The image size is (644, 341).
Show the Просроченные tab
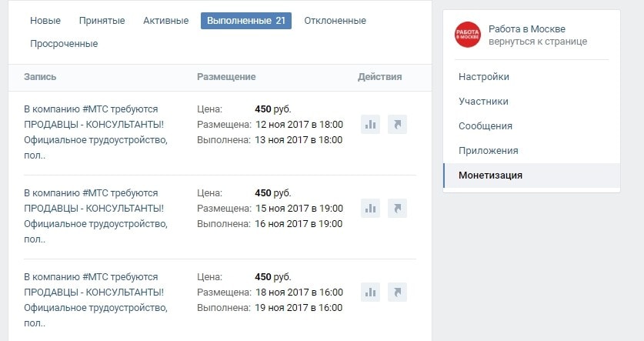64,44
